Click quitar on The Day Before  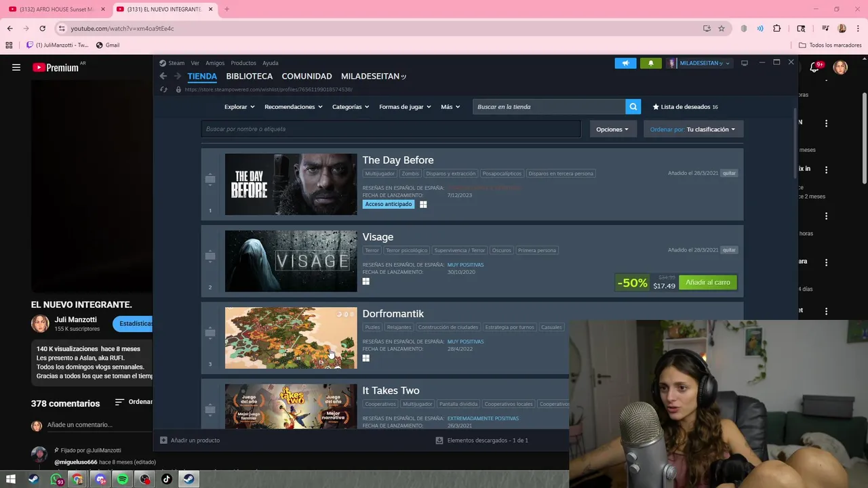click(x=729, y=174)
